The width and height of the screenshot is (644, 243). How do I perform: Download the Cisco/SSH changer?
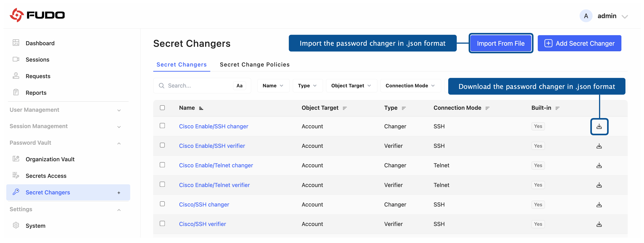coord(599,205)
